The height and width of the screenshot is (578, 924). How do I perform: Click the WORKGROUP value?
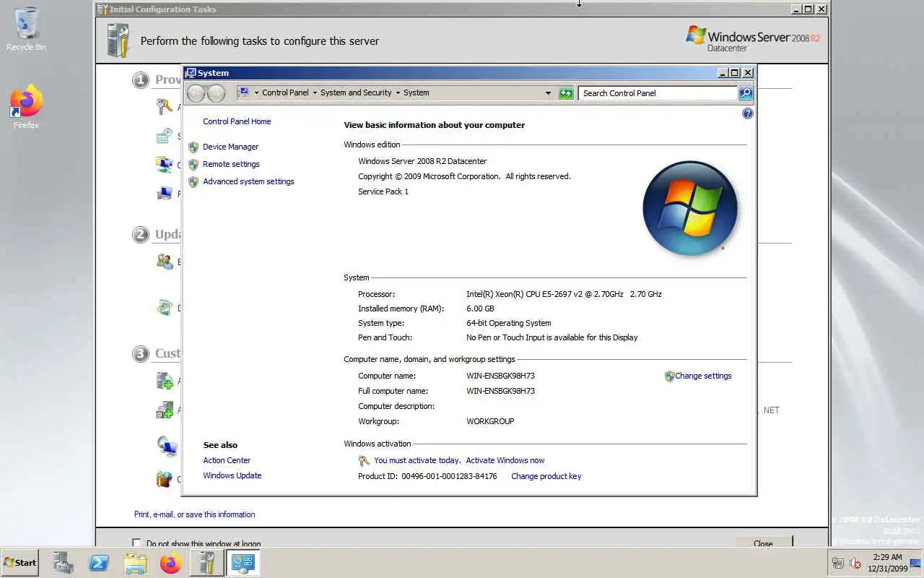pos(490,421)
